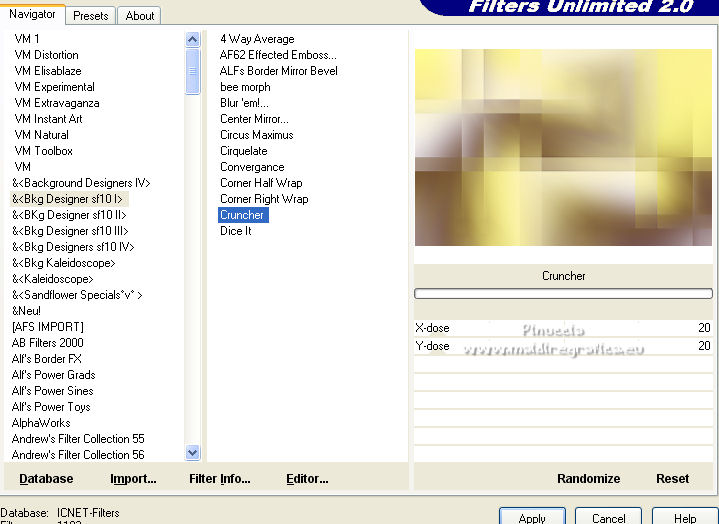719x524 pixels.
Task: Open the Help button
Action: 685,516
